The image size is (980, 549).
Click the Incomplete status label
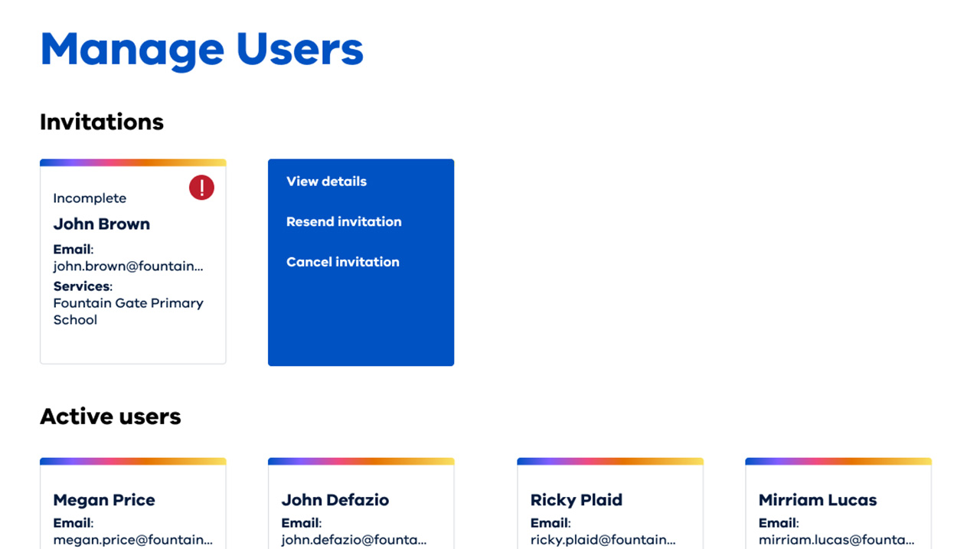(90, 198)
